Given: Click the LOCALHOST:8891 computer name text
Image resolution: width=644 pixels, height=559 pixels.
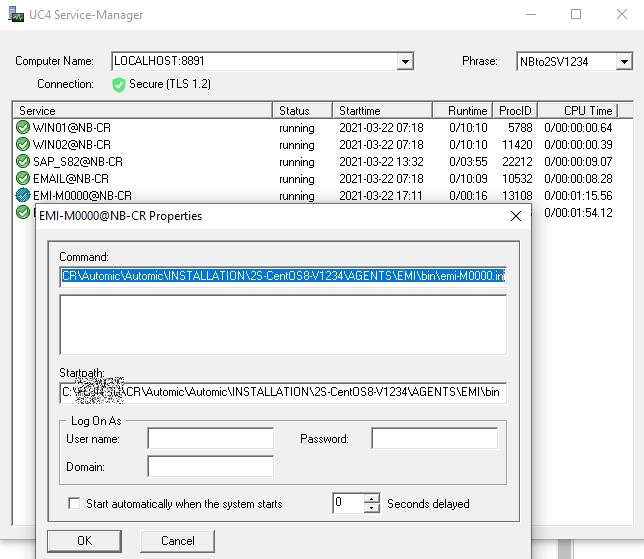Looking at the screenshot, I should click(x=159, y=61).
